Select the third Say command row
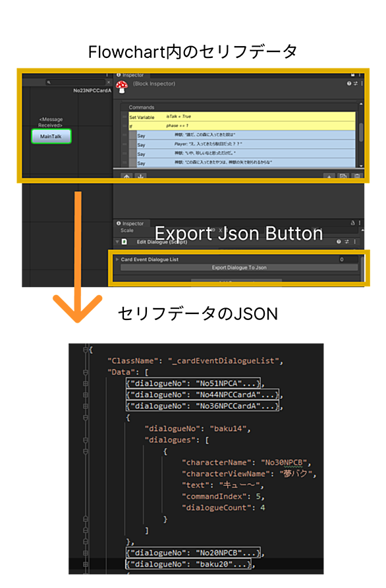This screenshot has width=386, height=588. (x=246, y=154)
